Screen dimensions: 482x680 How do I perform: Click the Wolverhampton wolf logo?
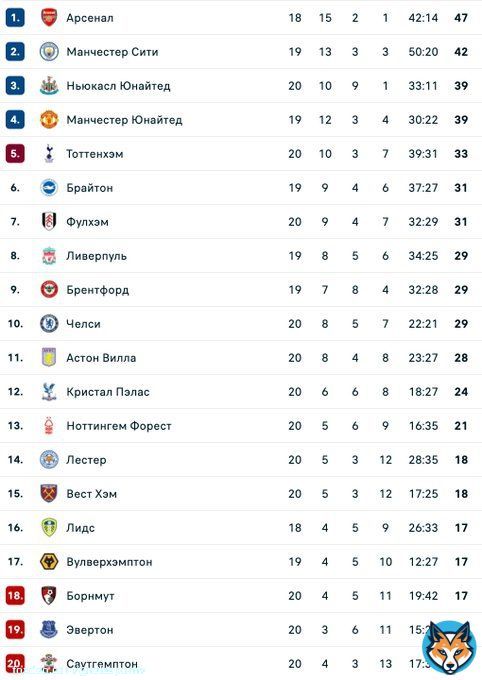coord(49,562)
